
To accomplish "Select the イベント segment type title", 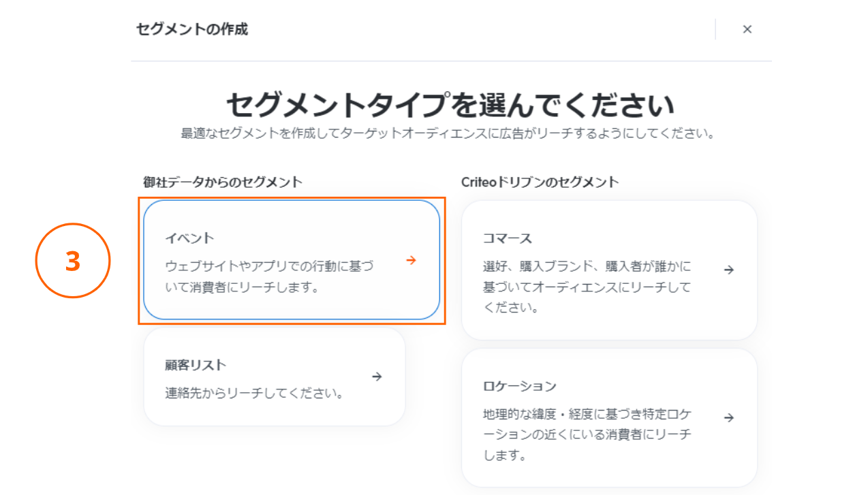I will (189, 238).
